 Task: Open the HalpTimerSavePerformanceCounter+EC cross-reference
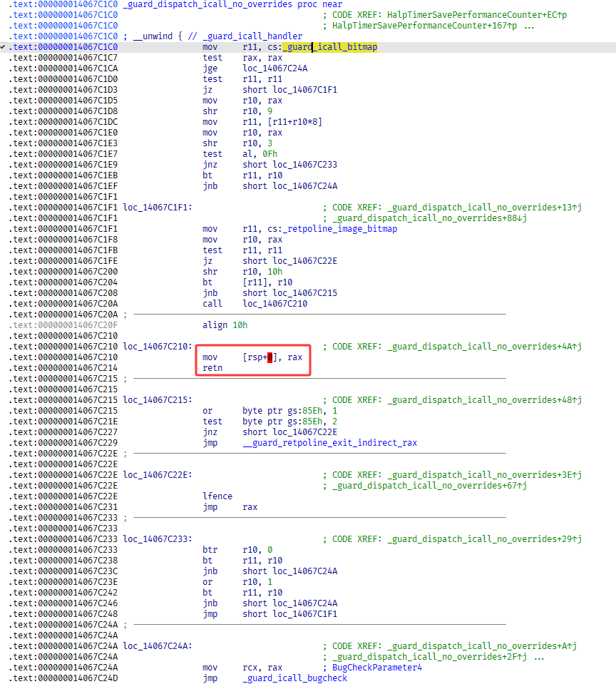477,15
